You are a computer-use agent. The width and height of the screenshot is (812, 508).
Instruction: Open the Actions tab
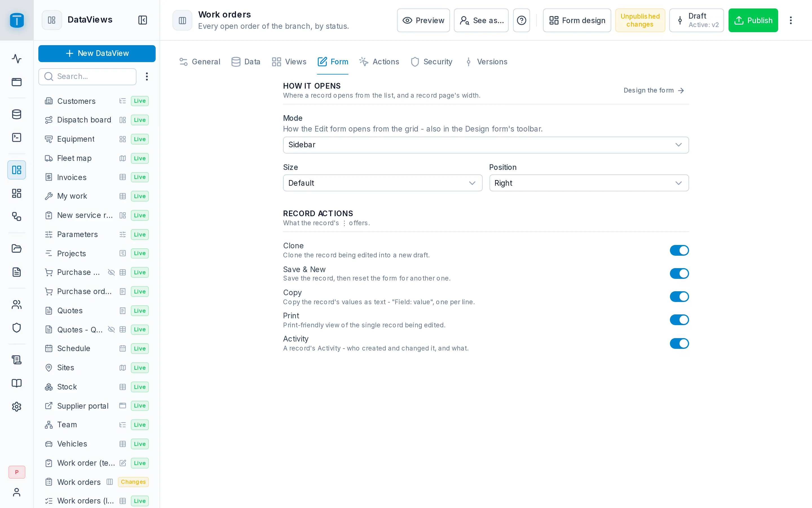point(379,62)
